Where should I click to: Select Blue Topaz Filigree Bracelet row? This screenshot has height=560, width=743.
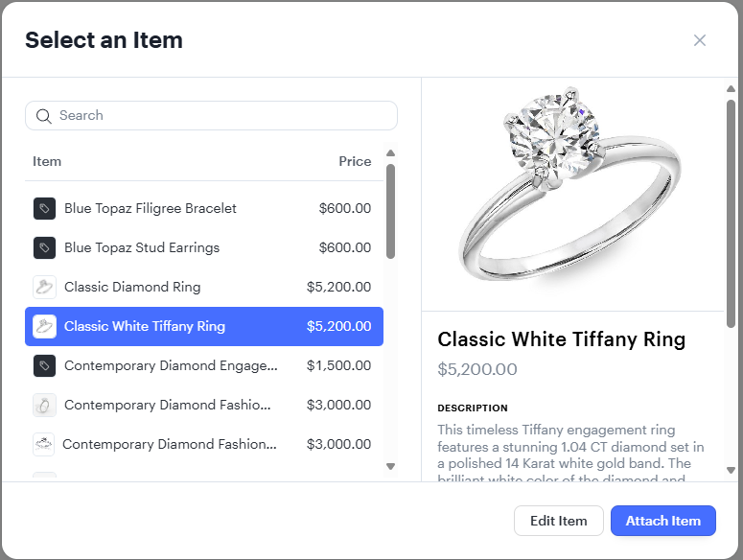click(203, 208)
